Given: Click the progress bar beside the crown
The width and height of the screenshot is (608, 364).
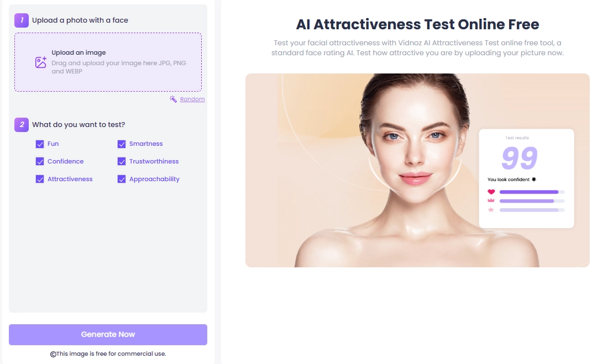Looking at the screenshot, I should (532, 201).
